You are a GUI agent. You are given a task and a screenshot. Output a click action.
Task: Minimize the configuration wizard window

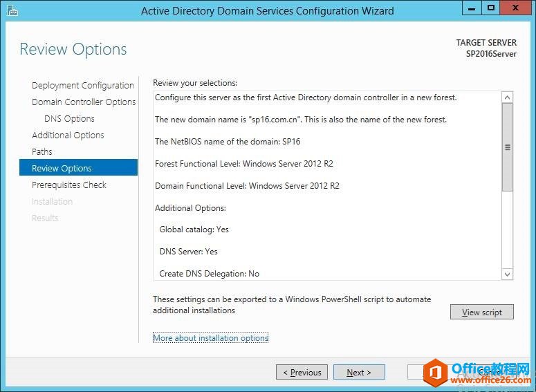(x=472, y=8)
